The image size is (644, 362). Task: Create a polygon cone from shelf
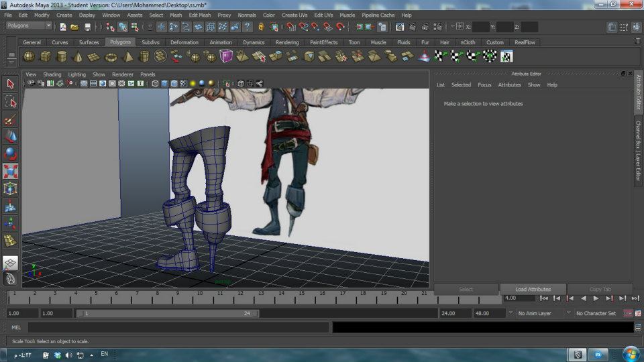click(78, 56)
